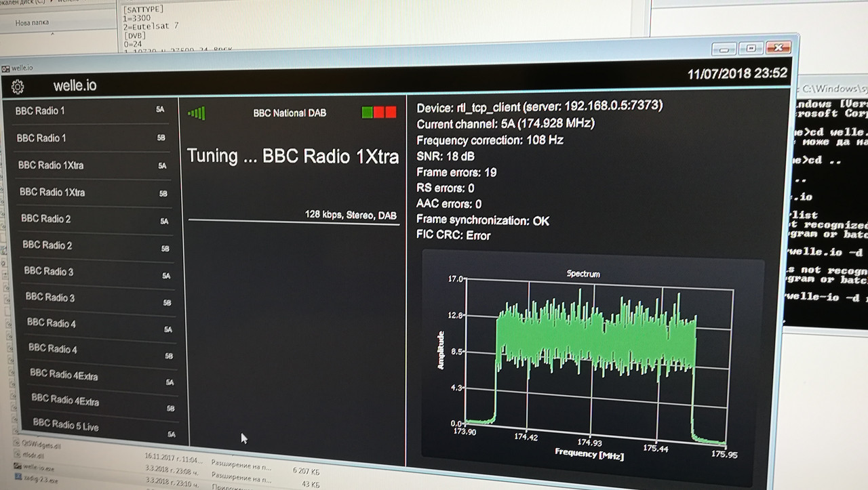This screenshot has height=490, width=868.
Task: Click the SNR 18 dB readout
Action: click(x=446, y=157)
